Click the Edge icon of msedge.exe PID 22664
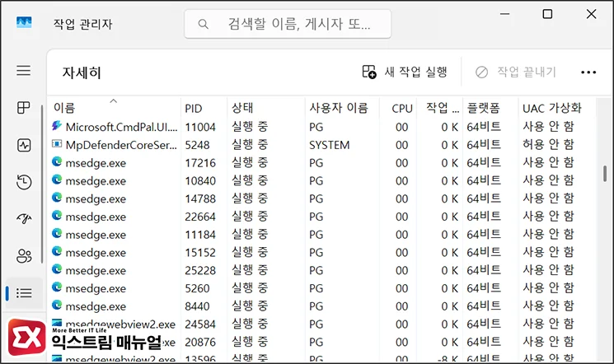This screenshot has width=614, height=364. click(57, 216)
